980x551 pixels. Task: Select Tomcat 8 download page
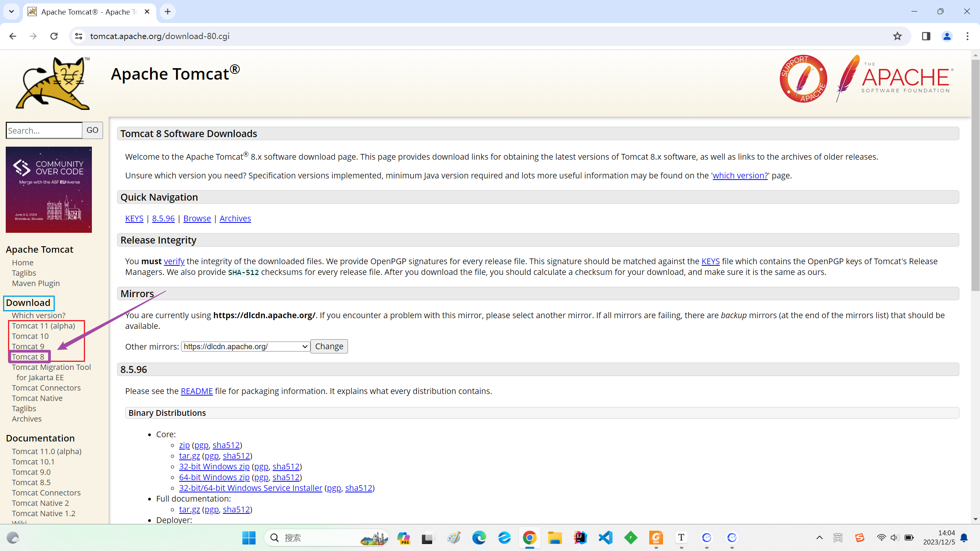tap(28, 356)
